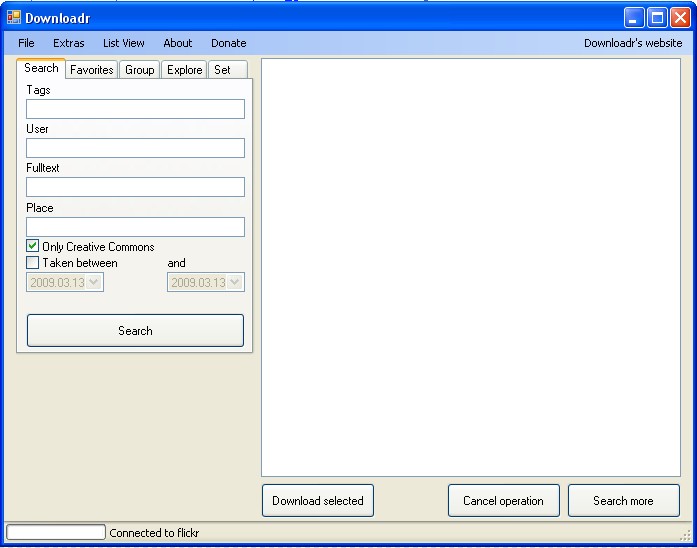Open the List View menu

[124, 43]
